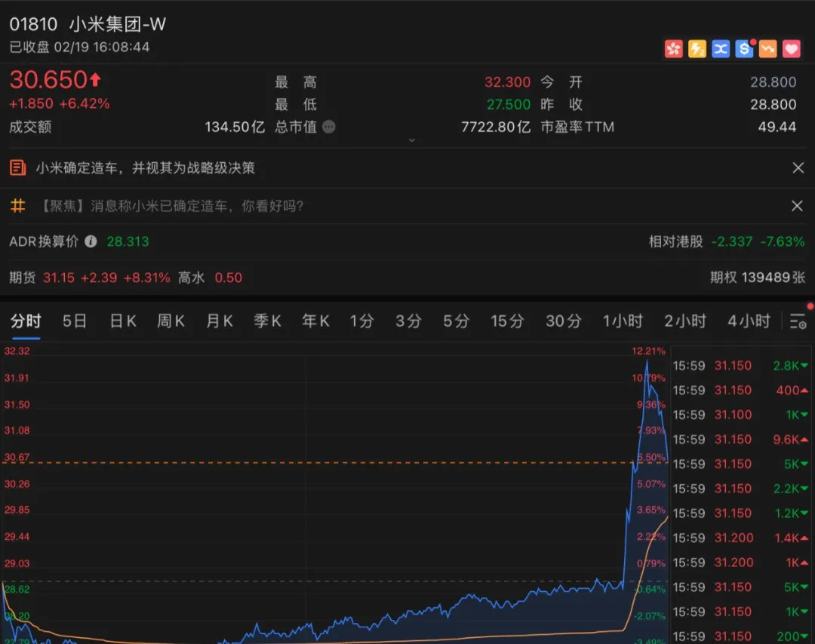Click the 最高 value 32.300

tap(508, 82)
